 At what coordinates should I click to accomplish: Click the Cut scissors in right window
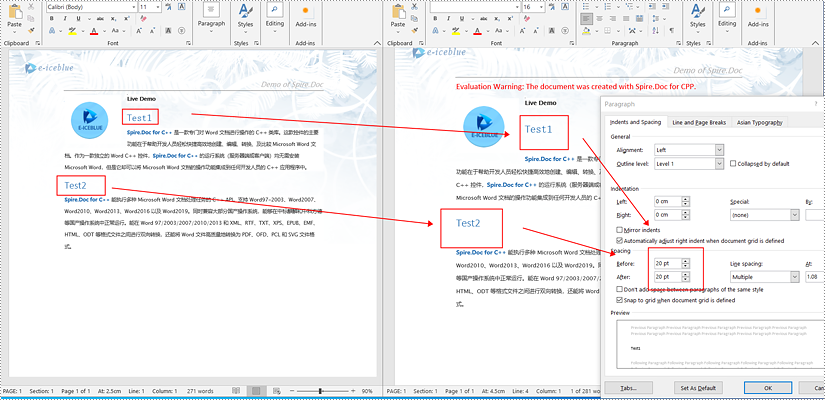pyautogui.click(x=415, y=7)
